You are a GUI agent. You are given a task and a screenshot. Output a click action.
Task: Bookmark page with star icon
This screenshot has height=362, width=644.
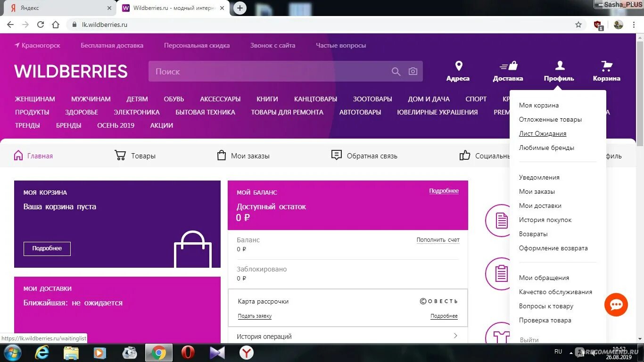click(x=578, y=25)
